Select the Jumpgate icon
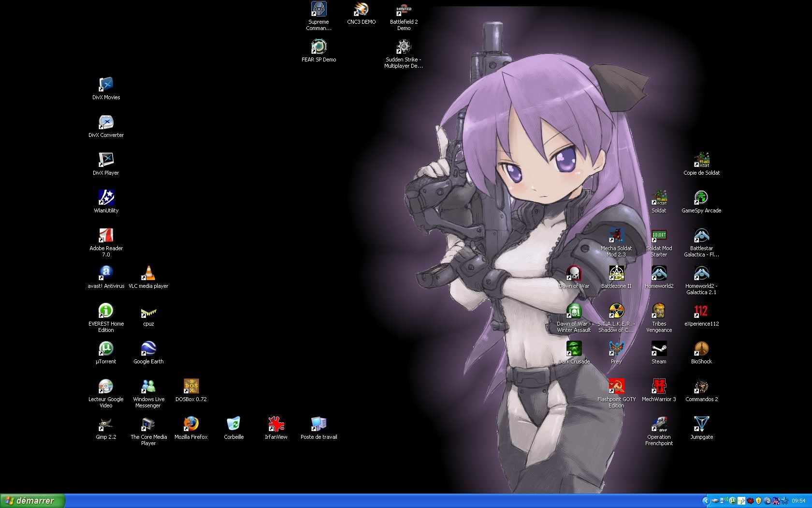Viewport: 812px width, 508px height. pos(701,424)
